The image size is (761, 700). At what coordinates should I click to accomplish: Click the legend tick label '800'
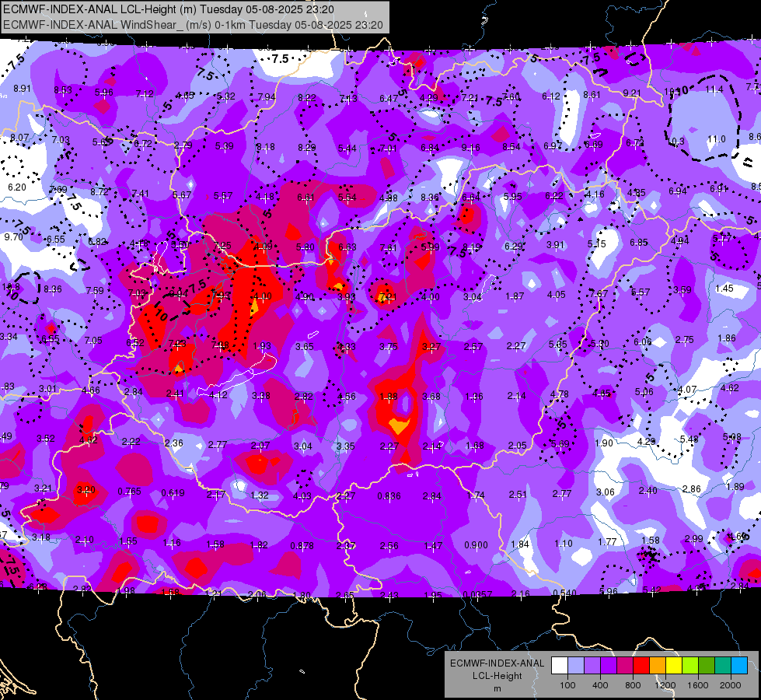click(x=633, y=685)
